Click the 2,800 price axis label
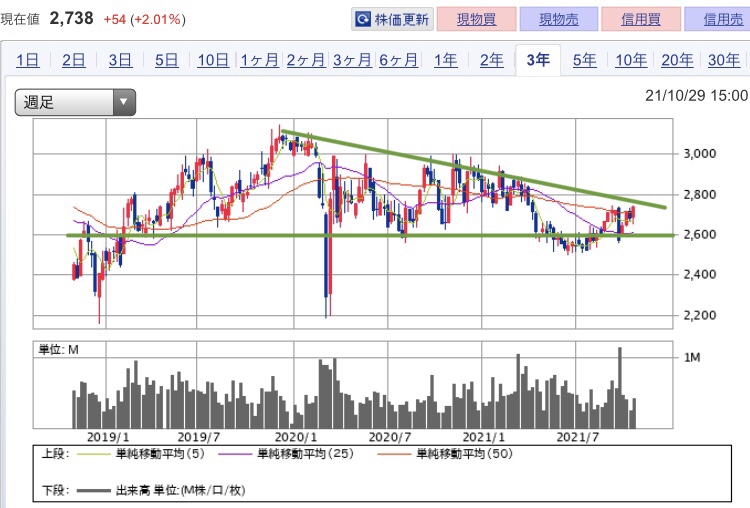Image resolution: width=750 pixels, height=508 pixels. click(x=700, y=194)
